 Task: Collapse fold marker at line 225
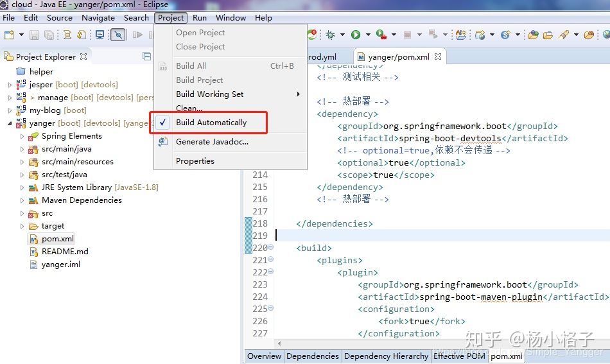(x=271, y=308)
